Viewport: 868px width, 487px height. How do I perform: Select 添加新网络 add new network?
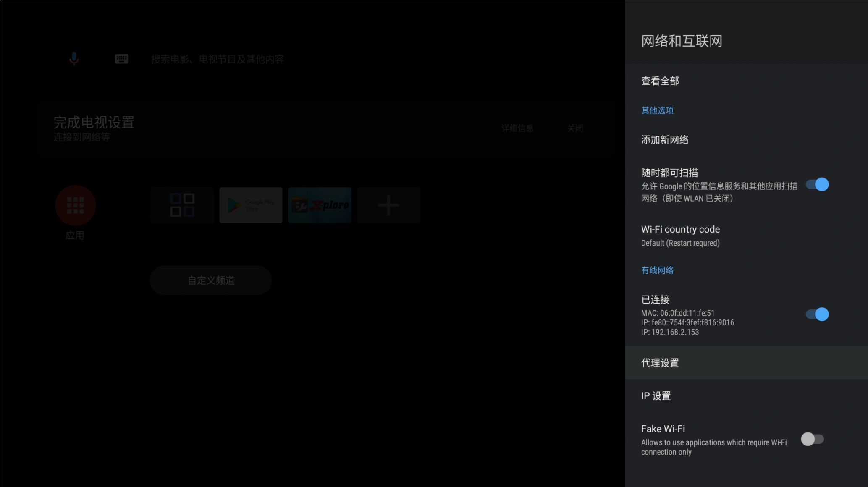tap(665, 140)
